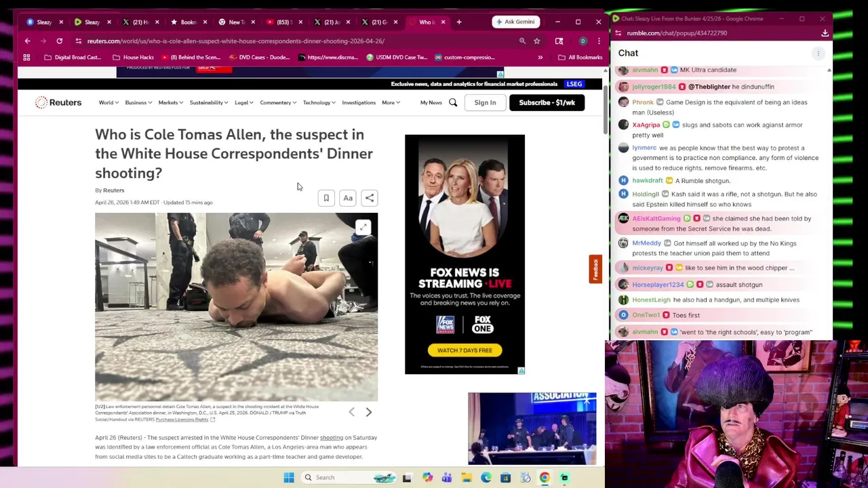The width and height of the screenshot is (868, 488).
Task: Click Subscribe - $1/wk button
Action: pyautogui.click(x=547, y=102)
